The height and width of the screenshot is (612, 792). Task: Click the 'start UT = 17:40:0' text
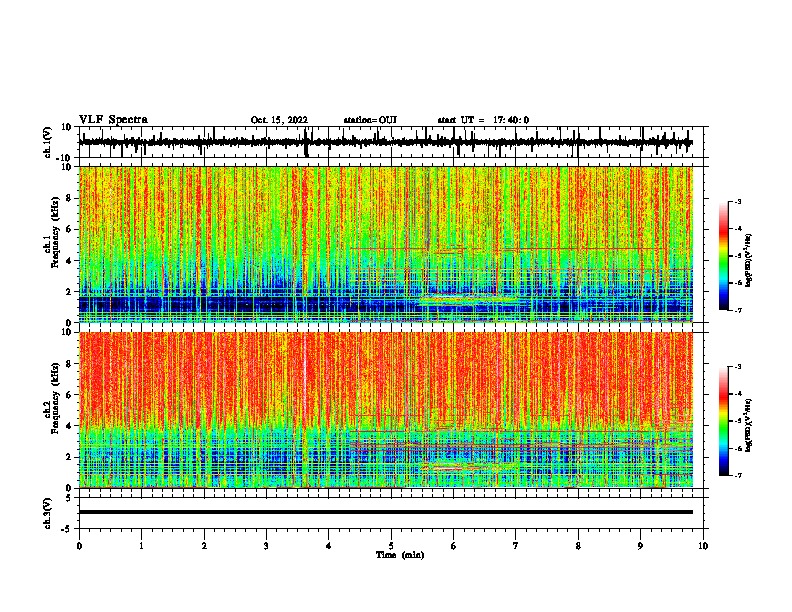pos(483,120)
